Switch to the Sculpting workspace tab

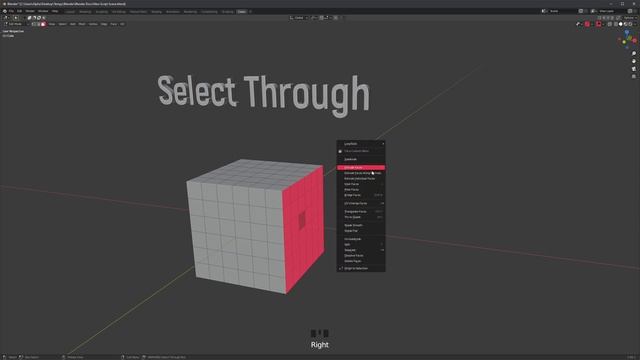tap(102, 11)
